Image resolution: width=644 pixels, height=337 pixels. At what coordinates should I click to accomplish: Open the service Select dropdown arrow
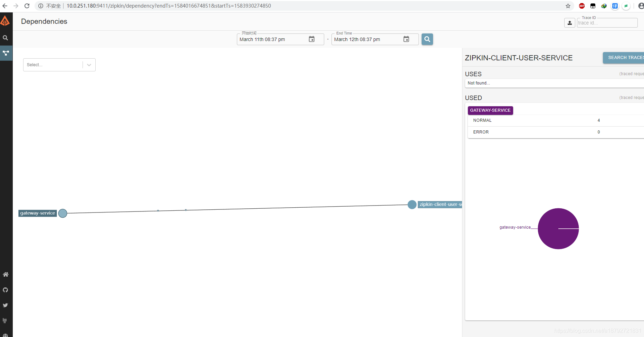tap(89, 65)
